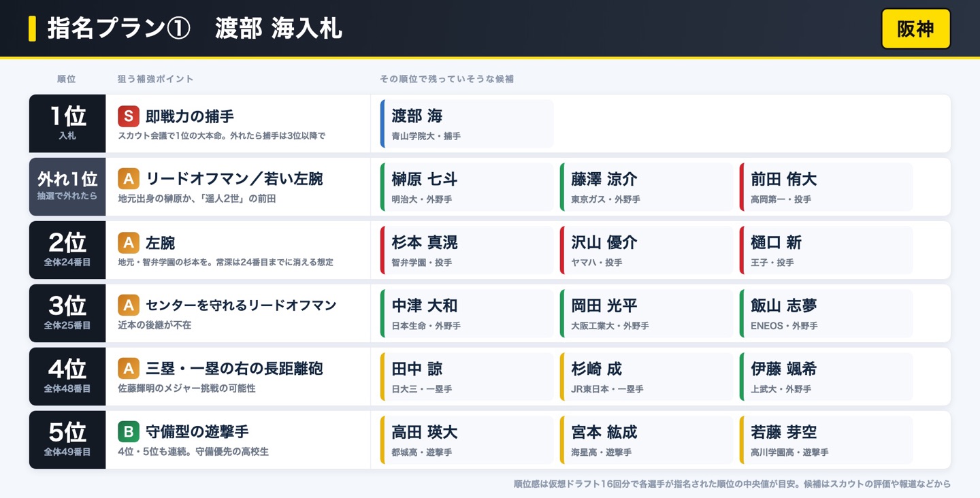980x498 pixels.
Task: Open the 高田 瑛大 candidate card
Action: tap(467, 440)
